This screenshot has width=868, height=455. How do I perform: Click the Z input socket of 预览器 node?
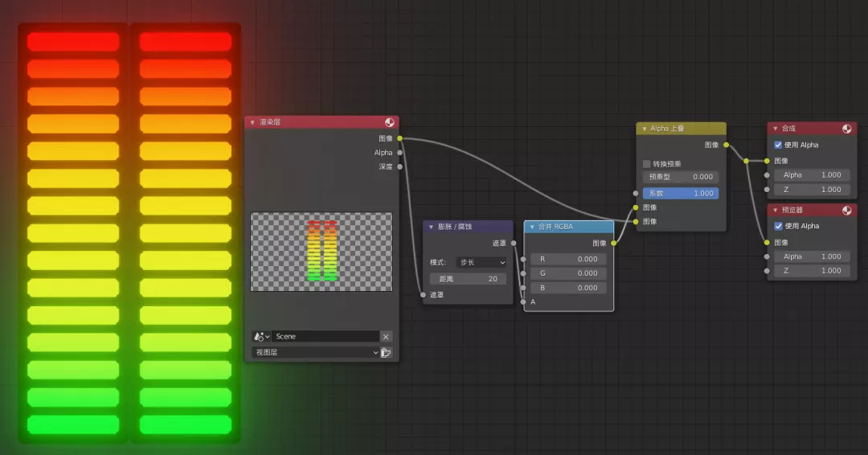[767, 271]
